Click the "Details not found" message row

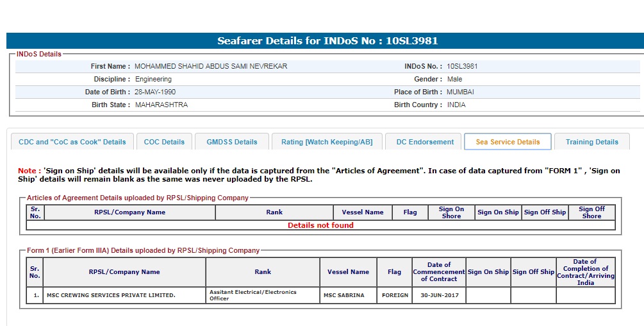[320, 225]
